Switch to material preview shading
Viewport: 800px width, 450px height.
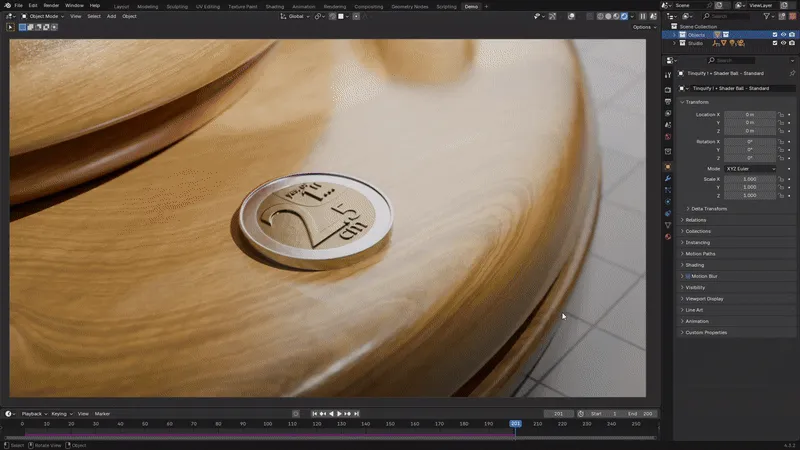tap(616, 16)
